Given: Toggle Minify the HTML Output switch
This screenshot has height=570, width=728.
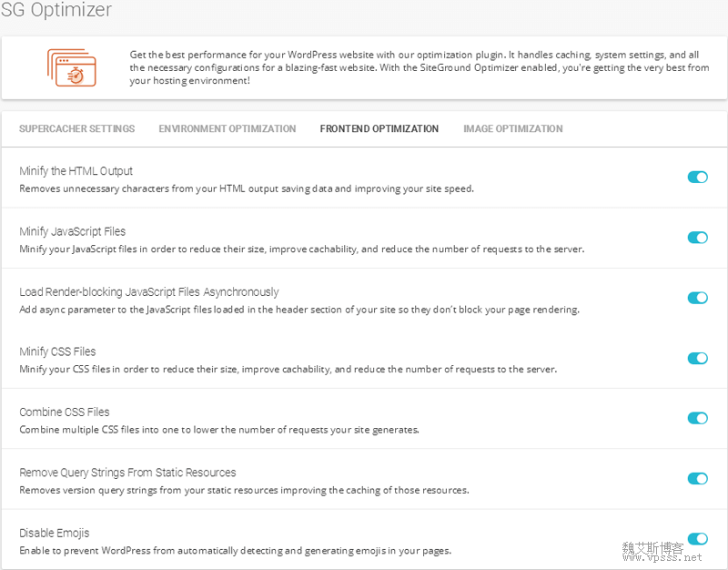Looking at the screenshot, I should click(697, 177).
